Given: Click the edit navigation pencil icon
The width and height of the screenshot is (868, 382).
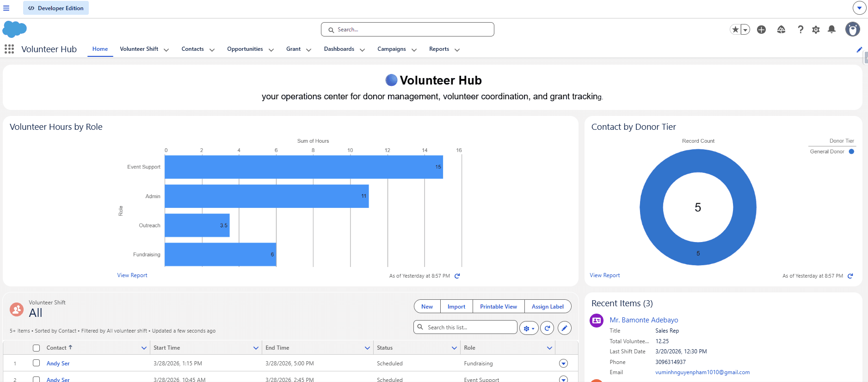Looking at the screenshot, I should pos(859,49).
